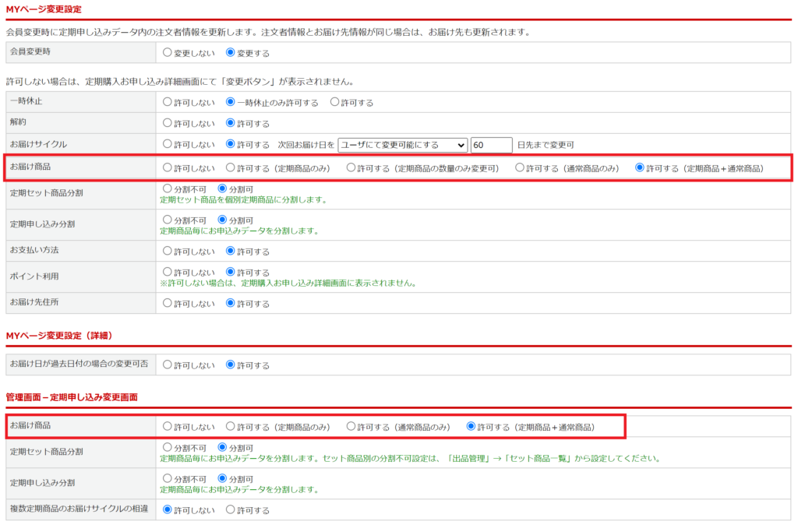
Task: Select 分割不可 for MYページ 定期セット商品分割
Action: point(167,188)
